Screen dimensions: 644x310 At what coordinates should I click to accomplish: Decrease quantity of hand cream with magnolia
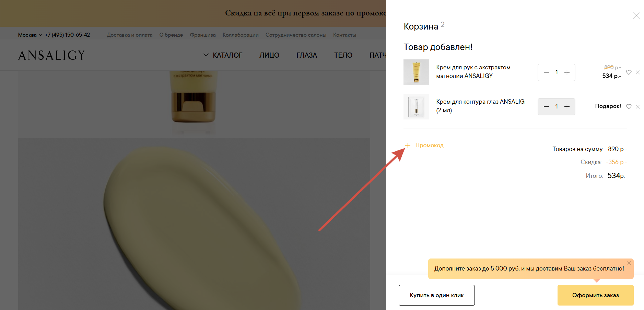[547, 72]
